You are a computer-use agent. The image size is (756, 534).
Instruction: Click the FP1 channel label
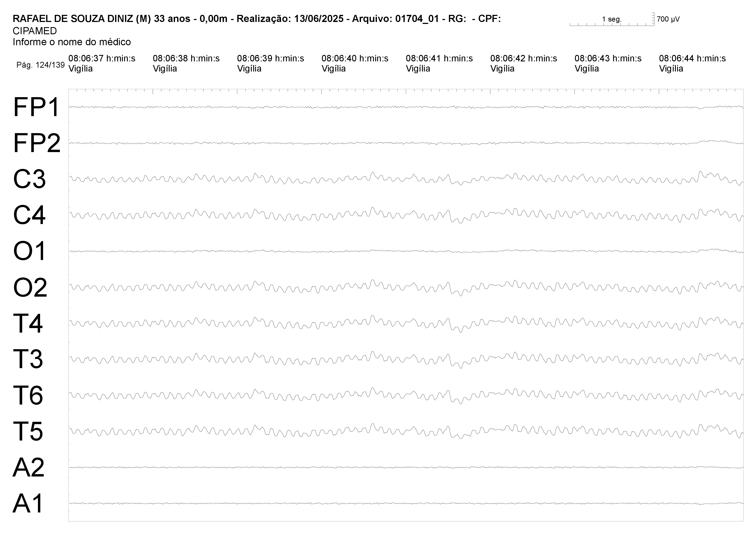click(x=36, y=107)
